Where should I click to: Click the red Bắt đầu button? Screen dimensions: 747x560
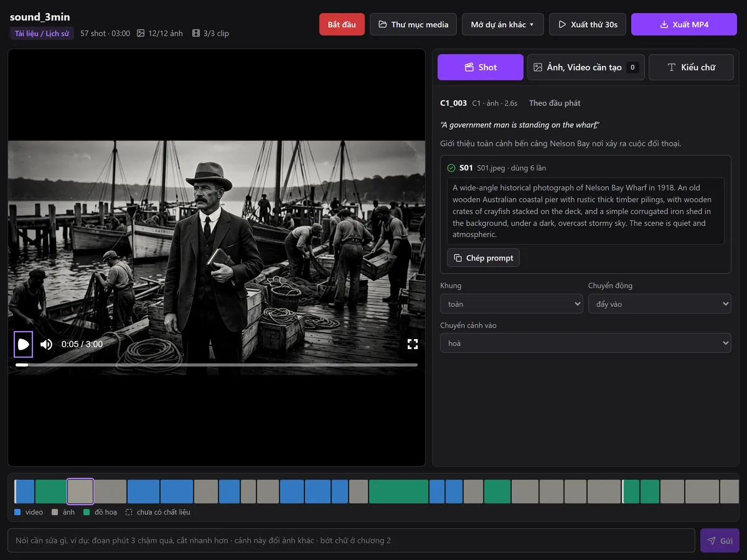click(342, 24)
